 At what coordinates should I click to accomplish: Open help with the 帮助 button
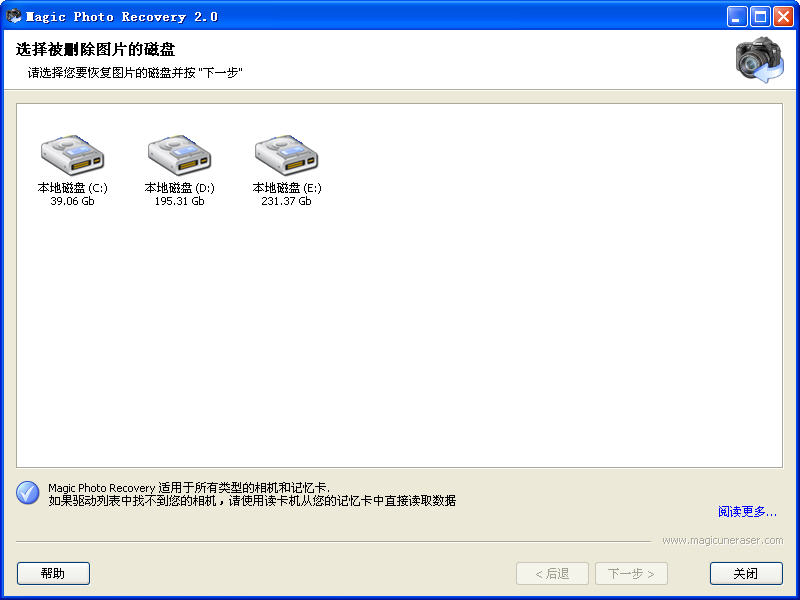pyautogui.click(x=53, y=573)
